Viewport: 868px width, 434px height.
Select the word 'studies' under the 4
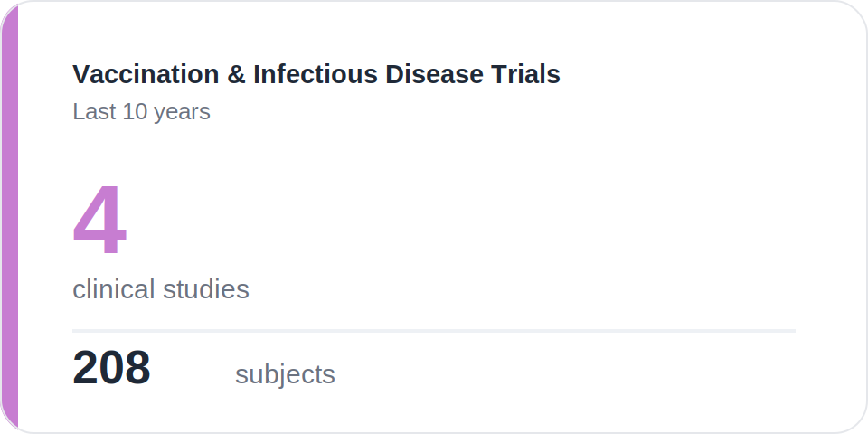(206, 289)
